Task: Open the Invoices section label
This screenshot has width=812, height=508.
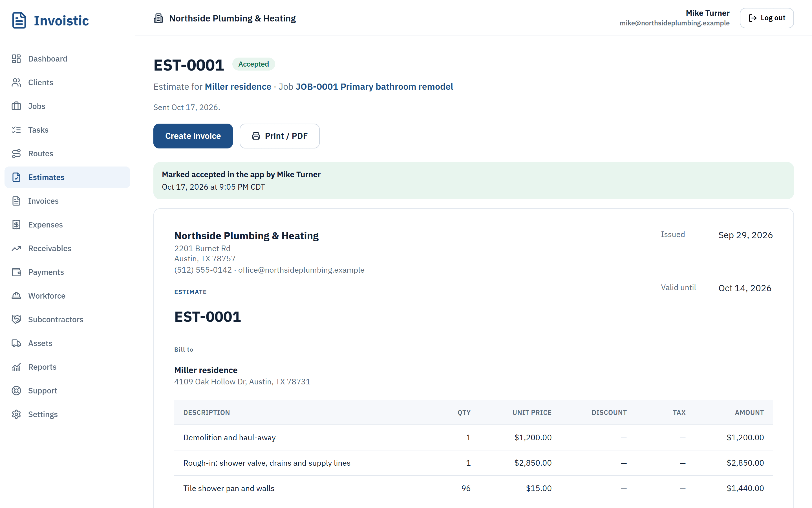Action: point(43,201)
